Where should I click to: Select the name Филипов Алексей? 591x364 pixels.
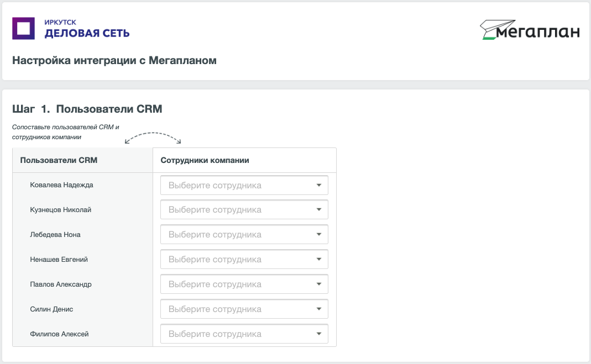[x=59, y=334]
